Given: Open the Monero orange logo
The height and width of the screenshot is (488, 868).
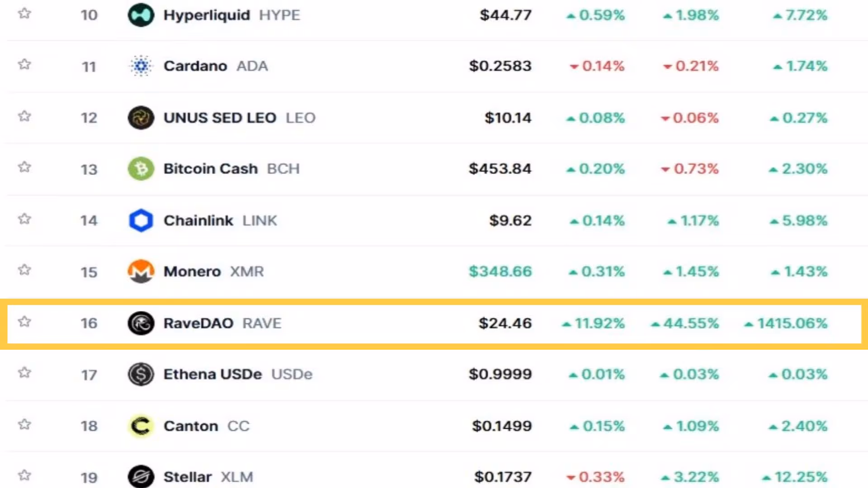Looking at the screenshot, I should (141, 271).
